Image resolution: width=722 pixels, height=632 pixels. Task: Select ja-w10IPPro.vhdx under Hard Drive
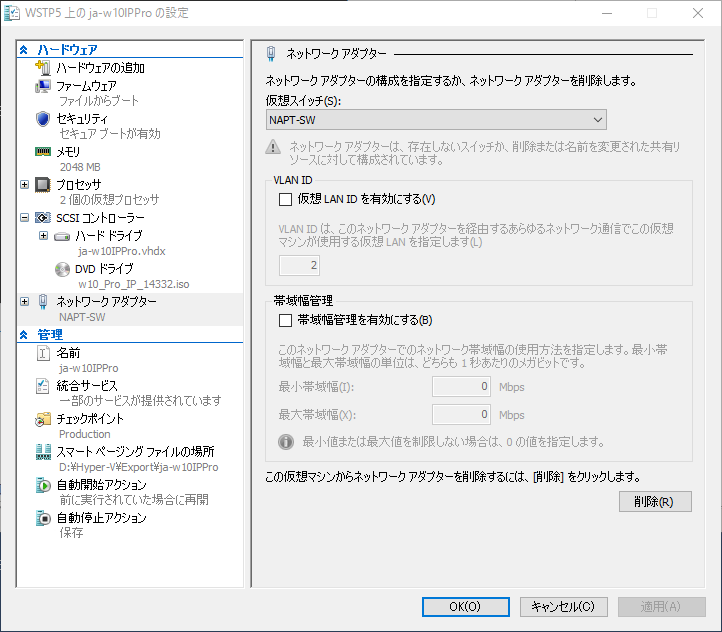pos(122,251)
